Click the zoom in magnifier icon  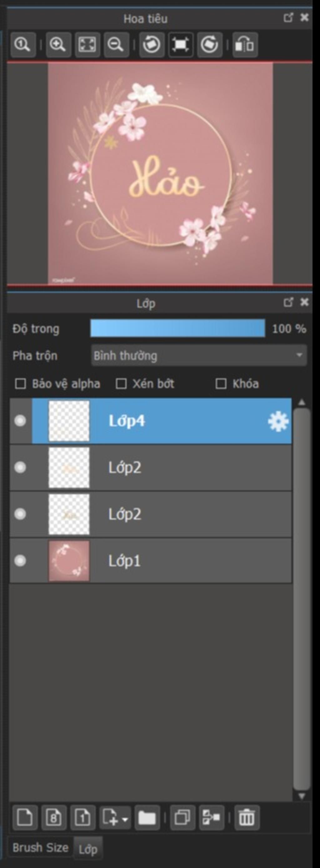pyautogui.click(x=58, y=44)
